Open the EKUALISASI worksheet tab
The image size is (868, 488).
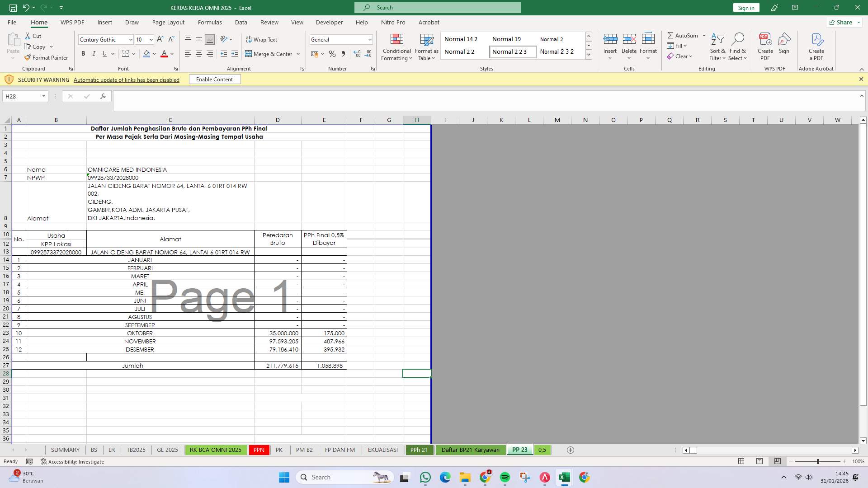pyautogui.click(x=382, y=450)
